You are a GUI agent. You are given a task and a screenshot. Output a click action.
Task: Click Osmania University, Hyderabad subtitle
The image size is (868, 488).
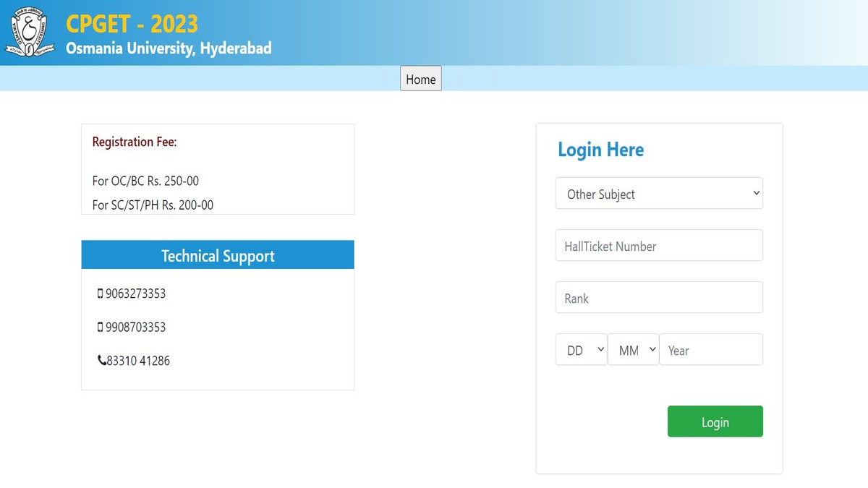click(x=169, y=49)
